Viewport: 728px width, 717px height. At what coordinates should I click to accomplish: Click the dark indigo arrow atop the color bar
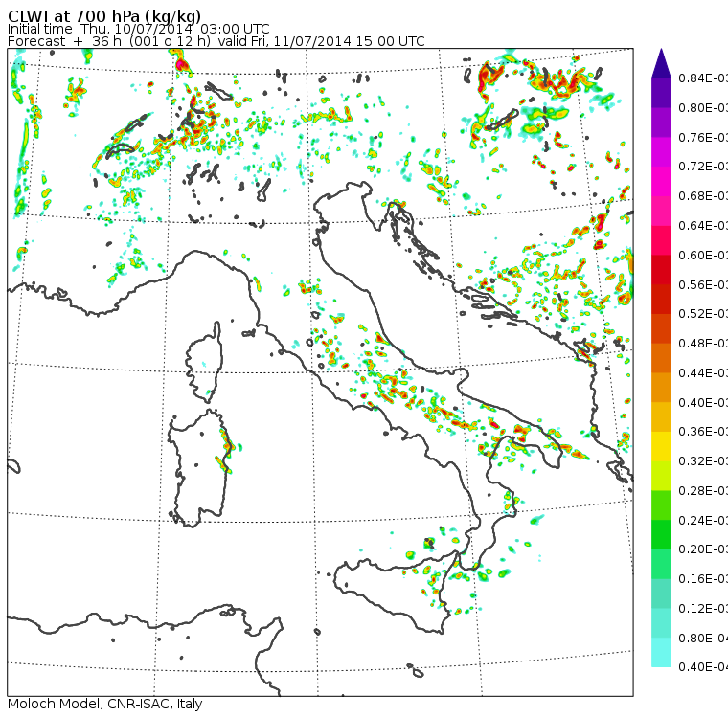[x=661, y=63]
